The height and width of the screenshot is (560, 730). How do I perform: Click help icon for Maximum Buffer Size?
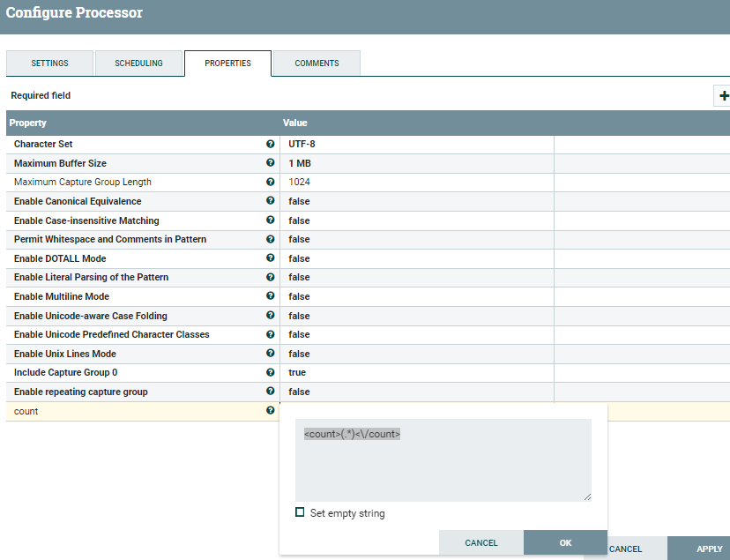[x=271, y=163]
